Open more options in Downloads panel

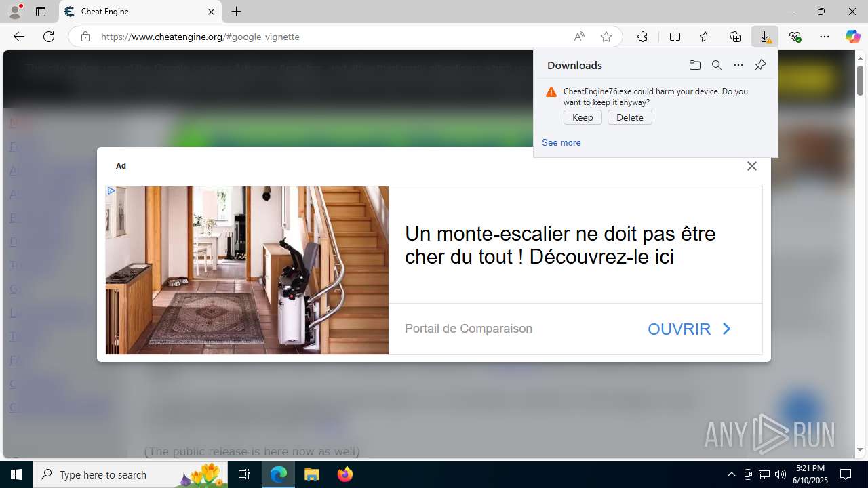(738, 65)
